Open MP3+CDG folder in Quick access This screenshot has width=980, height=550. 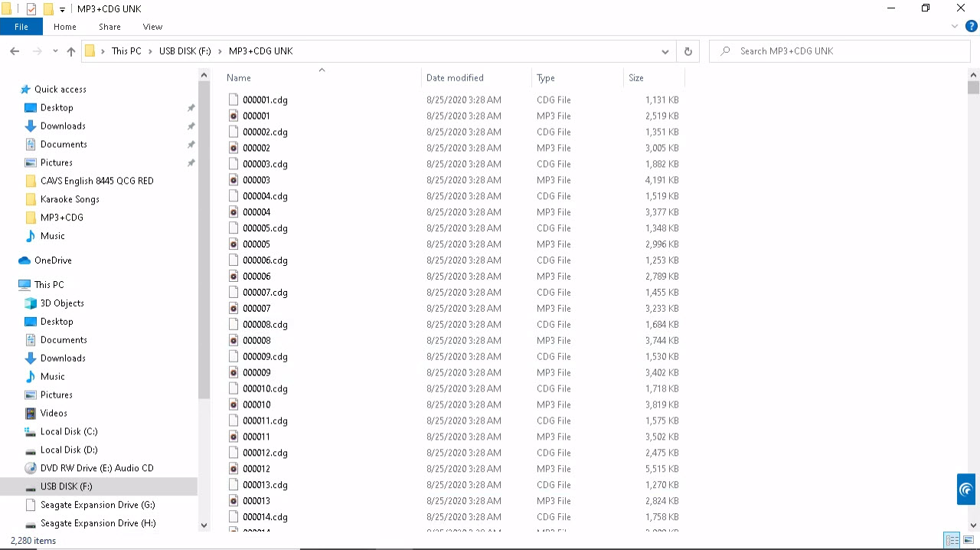tap(62, 218)
